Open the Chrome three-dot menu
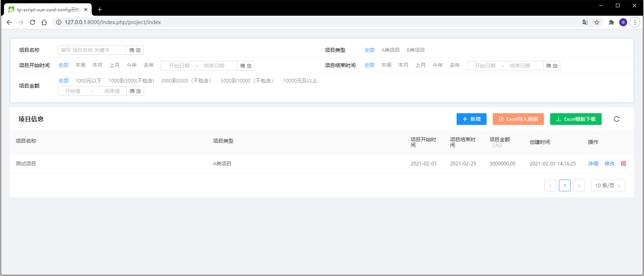The height and width of the screenshot is (276, 644). 635,22
